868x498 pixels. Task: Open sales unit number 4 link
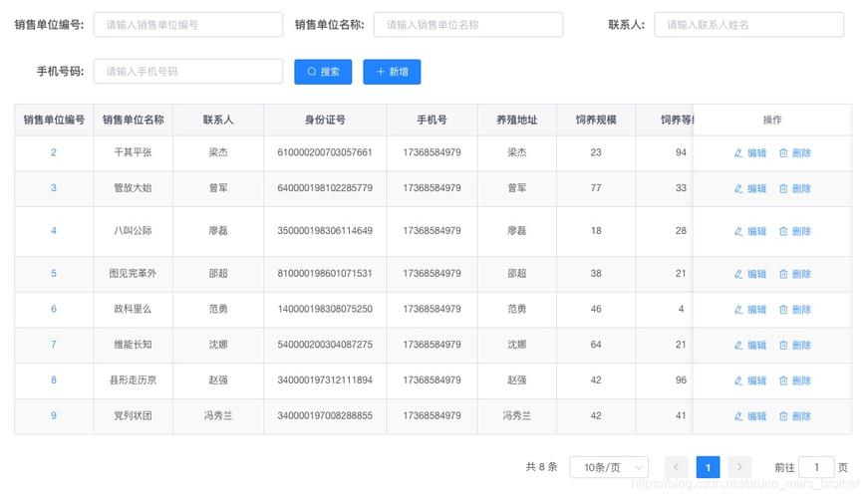pyautogui.click(x=54, y=231)
